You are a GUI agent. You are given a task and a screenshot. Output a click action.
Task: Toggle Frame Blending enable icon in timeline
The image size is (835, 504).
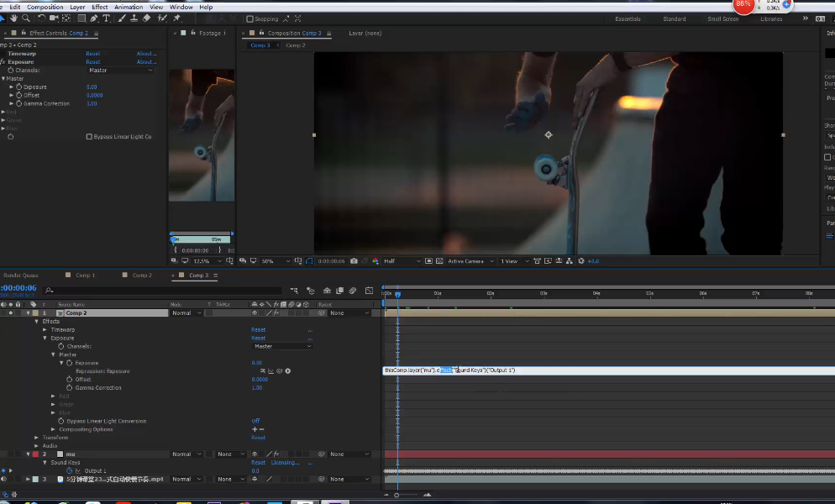(339, 291)
